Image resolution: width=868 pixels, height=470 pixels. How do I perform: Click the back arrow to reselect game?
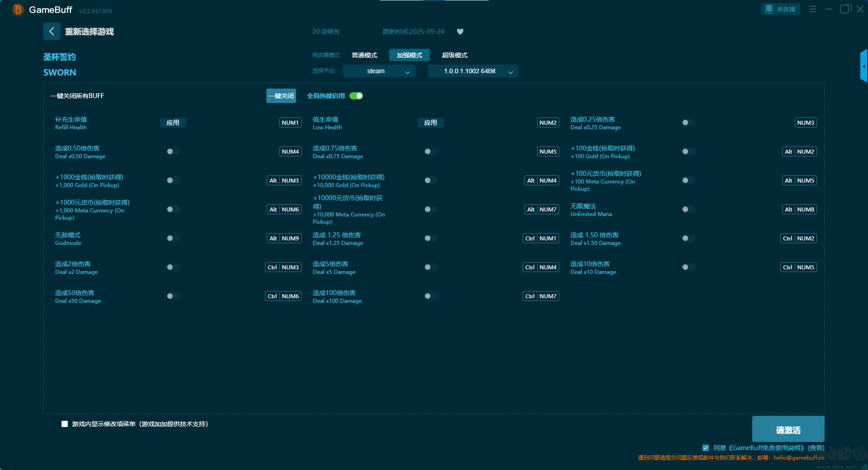point(52,31)
